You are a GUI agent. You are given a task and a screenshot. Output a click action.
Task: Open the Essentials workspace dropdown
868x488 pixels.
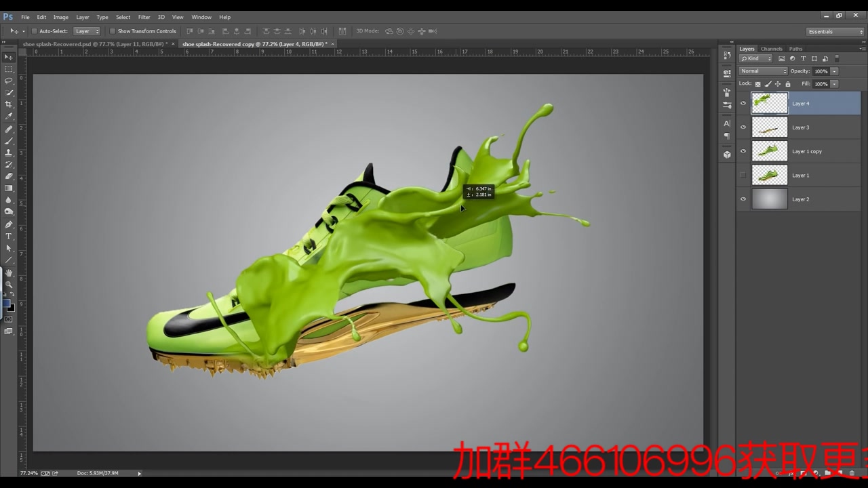pos(835,32)
